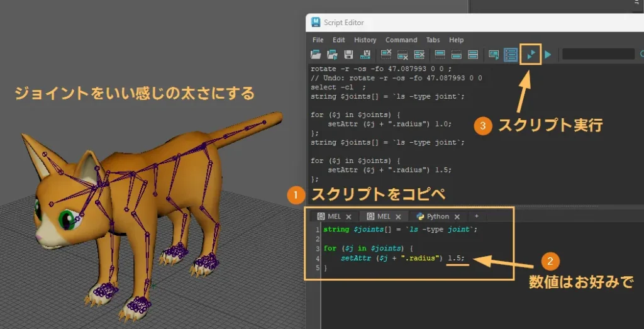The height and width of the screenshot is (329, 644).
Task: Click the Maya icon in Script Editor title
Action: pos(316,22)
